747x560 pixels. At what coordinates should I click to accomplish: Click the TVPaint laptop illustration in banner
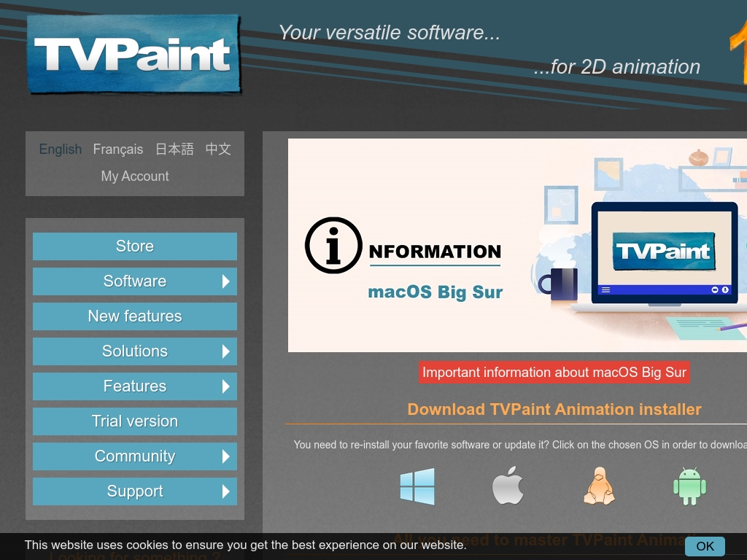tap(664, 256)
